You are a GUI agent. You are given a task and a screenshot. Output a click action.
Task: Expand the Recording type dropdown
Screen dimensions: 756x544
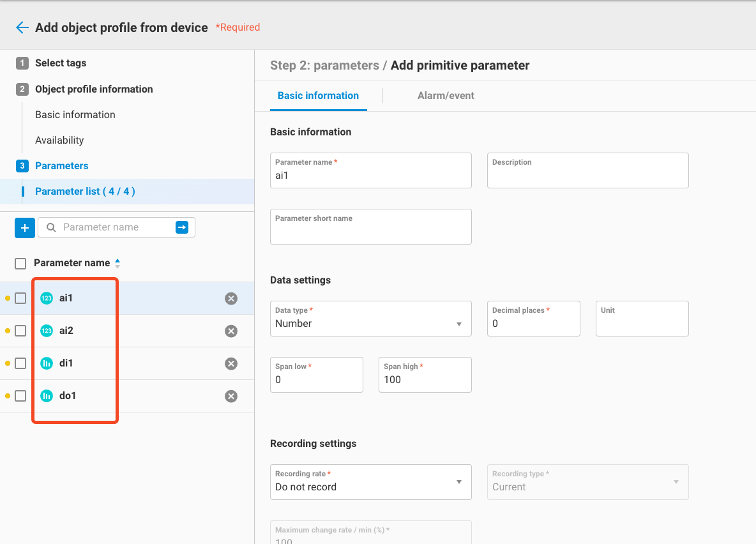[587, 482]
